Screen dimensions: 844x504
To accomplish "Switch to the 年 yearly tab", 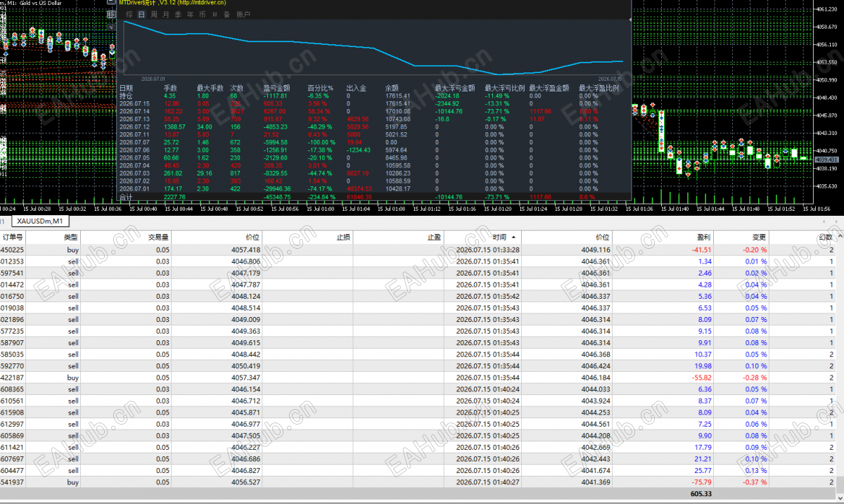I will [191, 14].
